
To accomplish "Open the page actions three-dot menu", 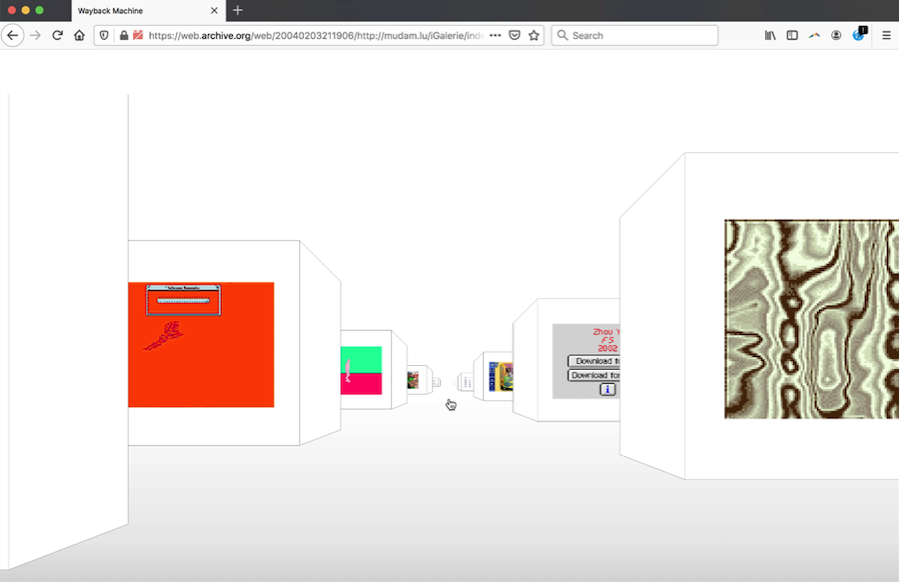I will [x=495, y=36].
